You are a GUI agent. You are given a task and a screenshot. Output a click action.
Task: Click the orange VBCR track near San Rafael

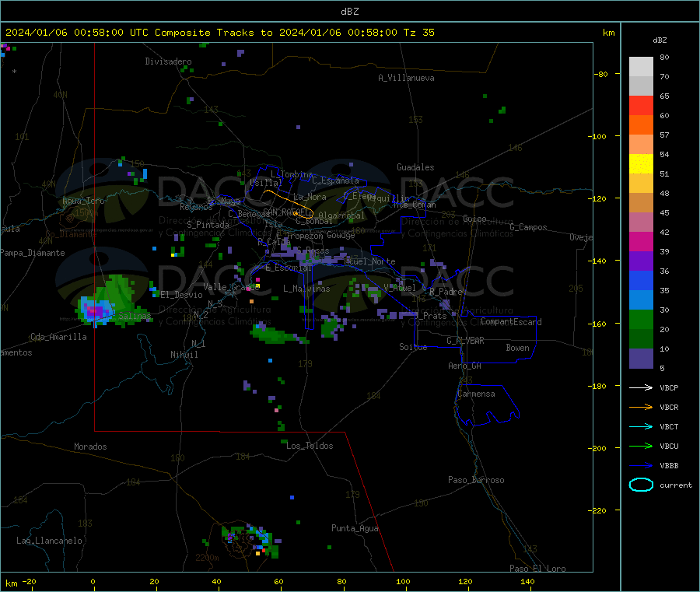point(288,203)
